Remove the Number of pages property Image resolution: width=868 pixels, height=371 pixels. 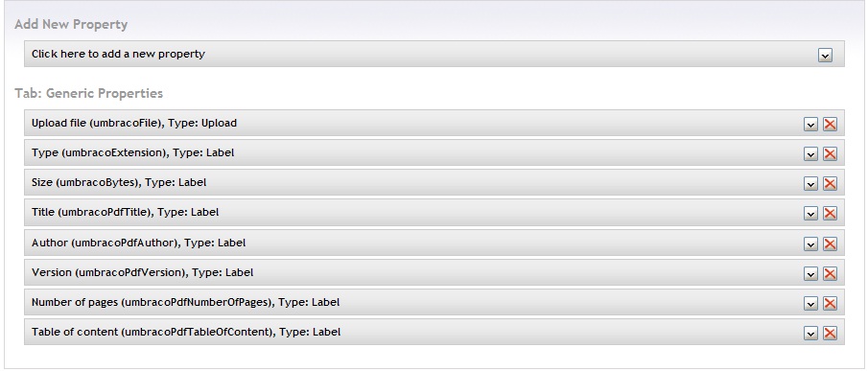click(x=830, y=304)
